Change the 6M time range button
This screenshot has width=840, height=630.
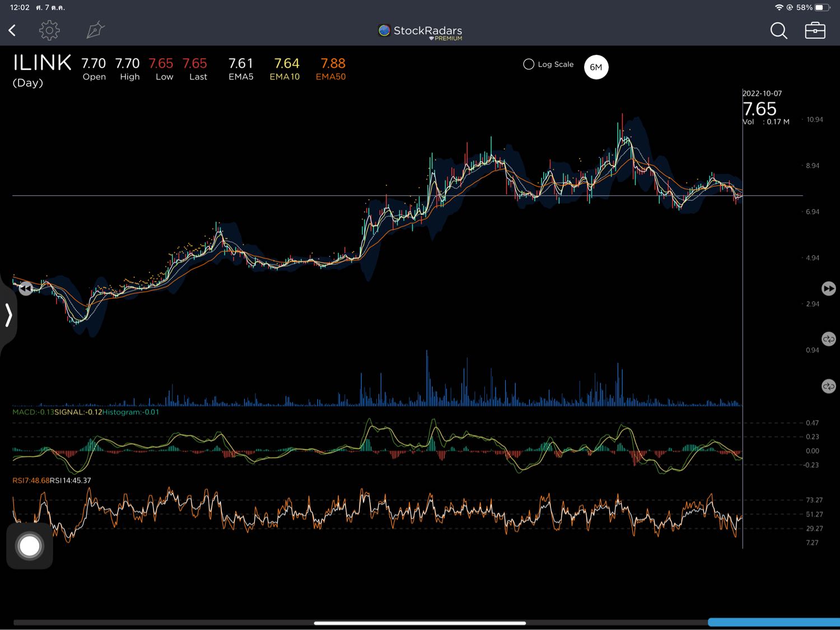pyautogui.click(x=596, y=67)
